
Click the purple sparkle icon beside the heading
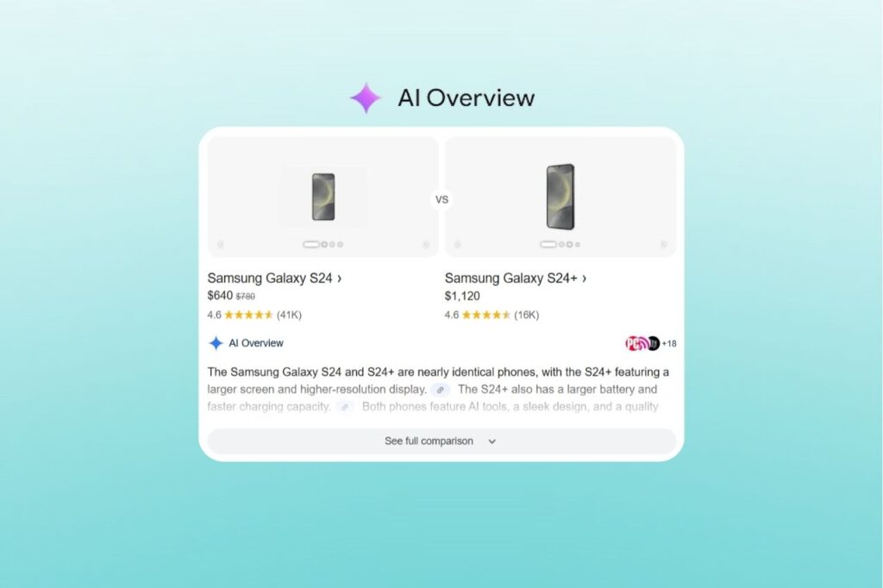366,98
